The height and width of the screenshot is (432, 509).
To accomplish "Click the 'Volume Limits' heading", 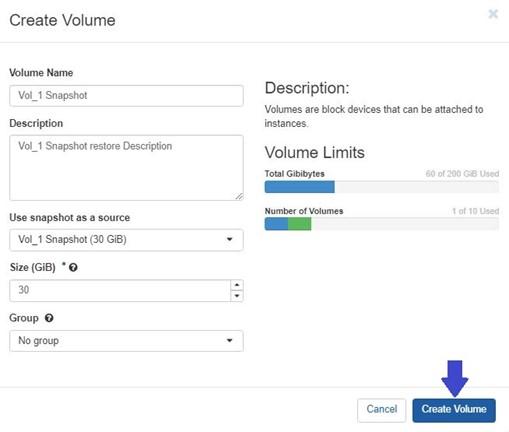I will [315, 153].
